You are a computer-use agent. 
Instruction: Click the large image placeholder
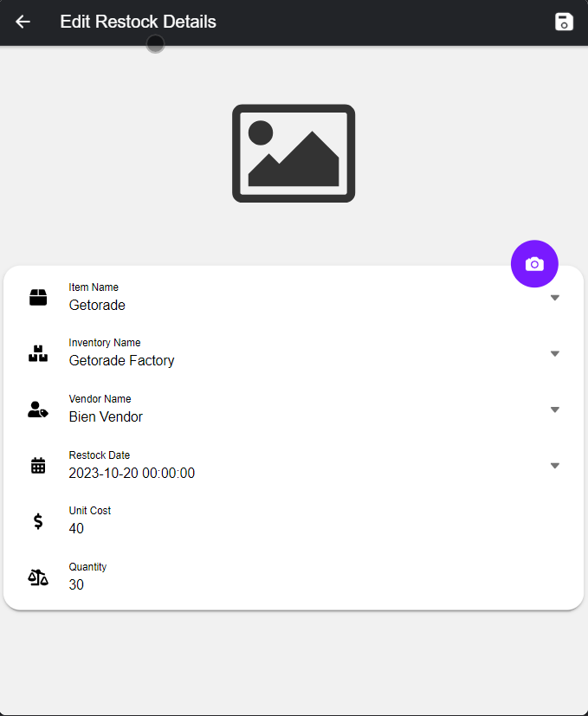[294, 154]
